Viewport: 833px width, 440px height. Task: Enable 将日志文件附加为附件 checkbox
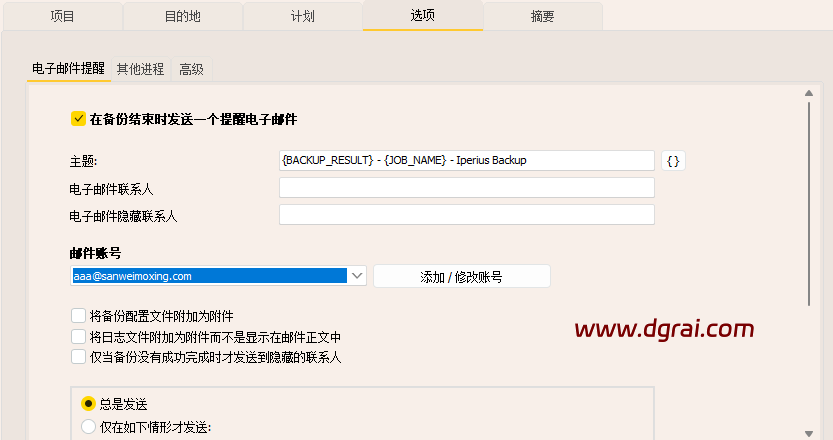coord(78,336)
